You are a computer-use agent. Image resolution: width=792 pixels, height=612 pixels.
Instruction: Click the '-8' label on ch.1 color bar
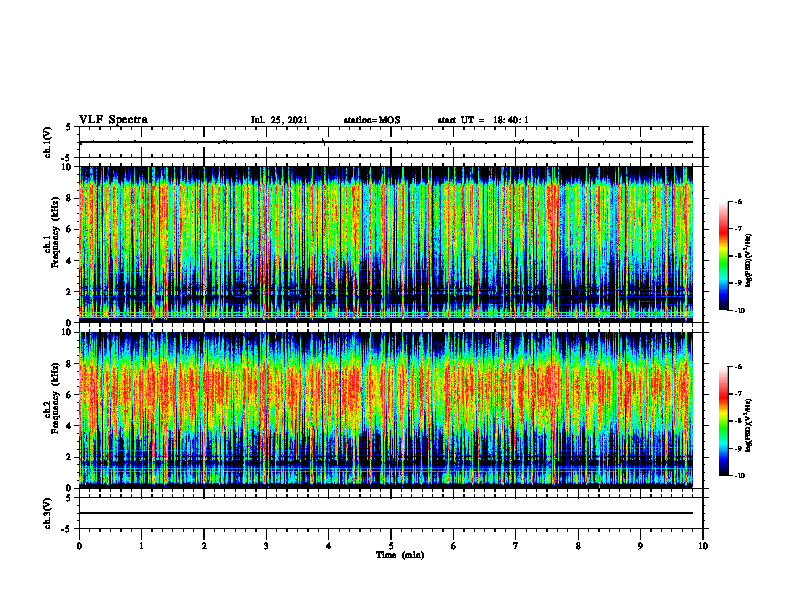click(x=739, y=256)
